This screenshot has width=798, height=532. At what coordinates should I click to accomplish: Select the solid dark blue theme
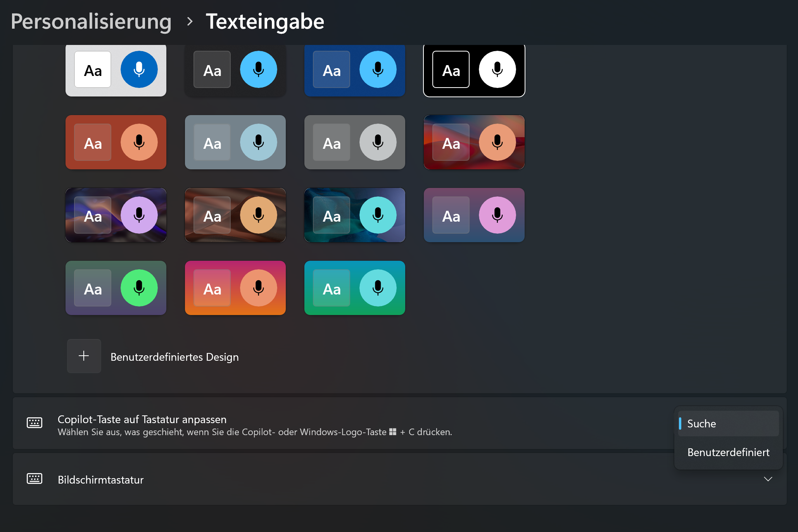click(x=354, y=71)
